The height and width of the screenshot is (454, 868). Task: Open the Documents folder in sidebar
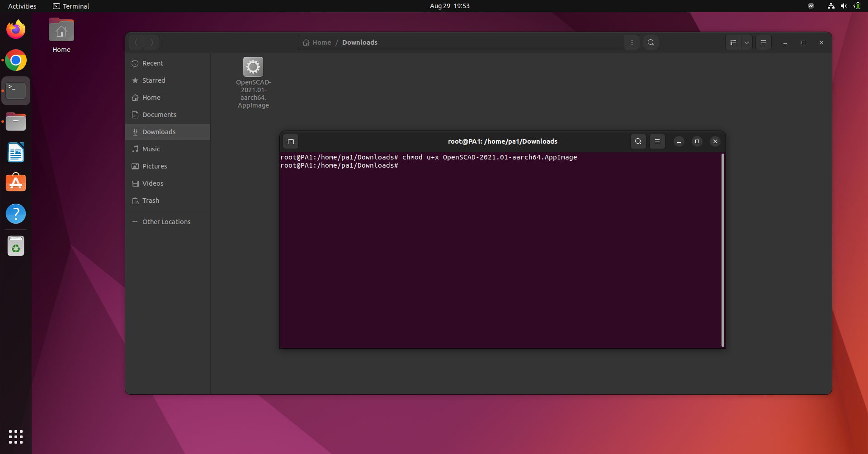point(159,115)
